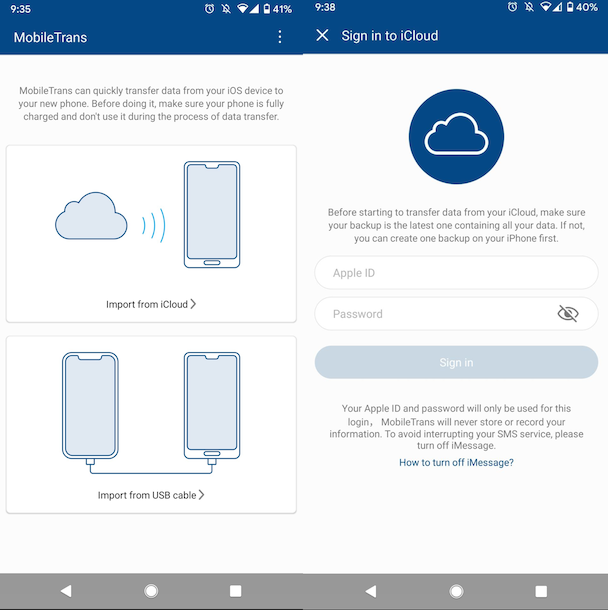Tap the USB cable two-phone illustration
This screenshot has width=608, height=610.
151,413
